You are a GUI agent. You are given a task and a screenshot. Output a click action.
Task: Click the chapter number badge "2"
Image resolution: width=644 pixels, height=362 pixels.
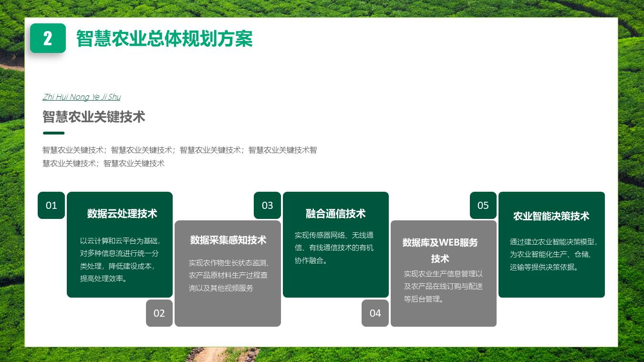tap(48, 39)
